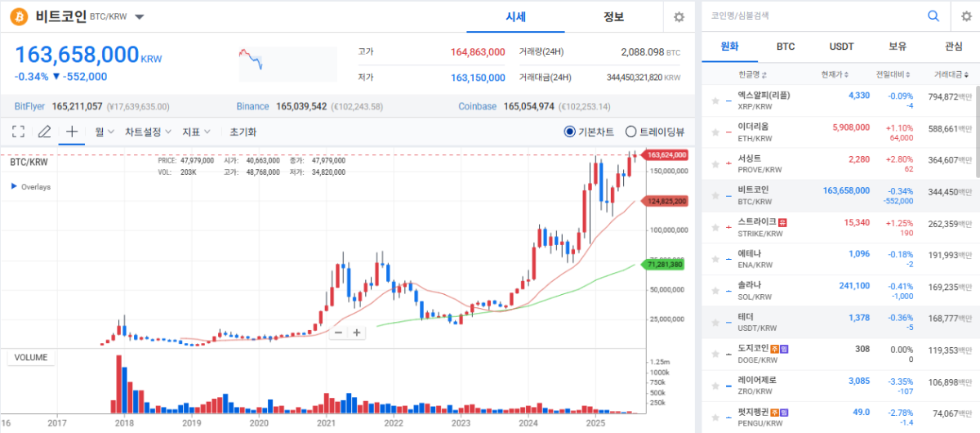Click the 유 caution badge on 스트라이크
980x433 pixels.
point(782,221)
